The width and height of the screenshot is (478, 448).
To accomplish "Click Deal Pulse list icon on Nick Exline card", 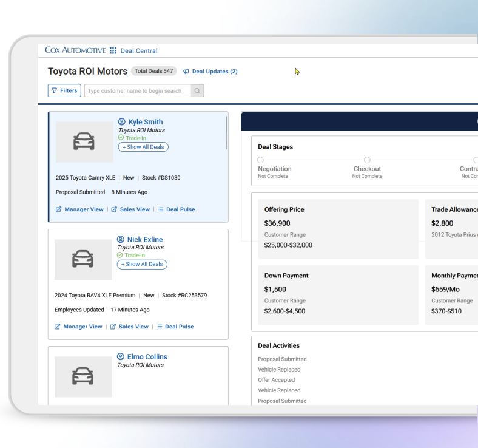I will click(159, 327).
